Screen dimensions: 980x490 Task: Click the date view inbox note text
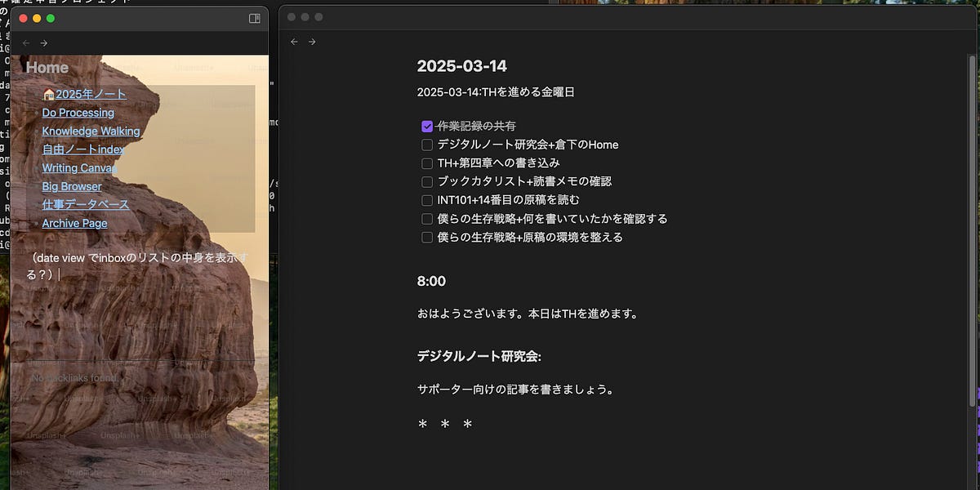pyautogui.click(x=137, y=266)
